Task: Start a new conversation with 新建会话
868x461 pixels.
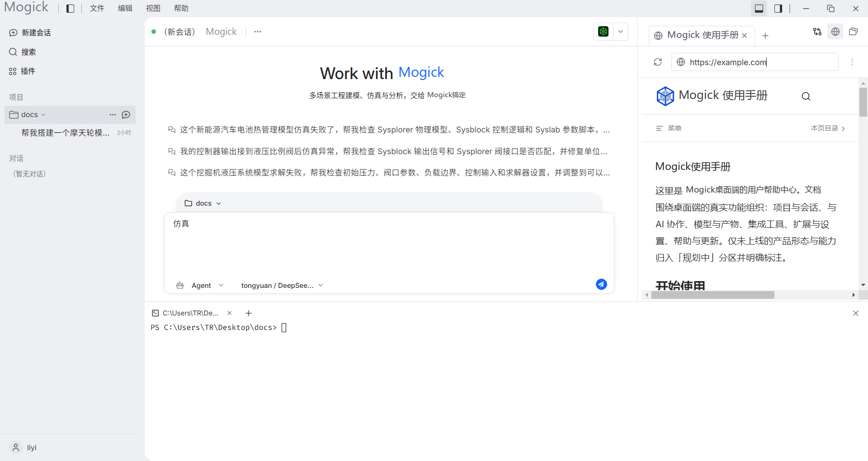Action: 30,33
